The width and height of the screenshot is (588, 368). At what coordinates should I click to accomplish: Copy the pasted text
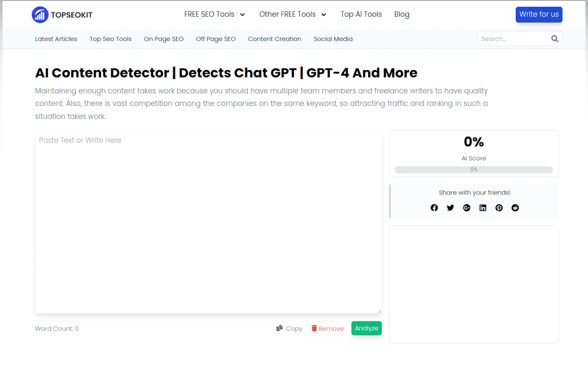pyautogui.click(x=289, y=328)
